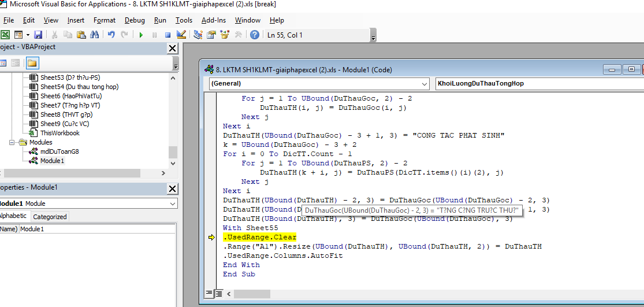This screenshot has width=644, height=307.
Task: Select Sheet8 (THVT g?p) in tree
Action: [x=66, y=114]
